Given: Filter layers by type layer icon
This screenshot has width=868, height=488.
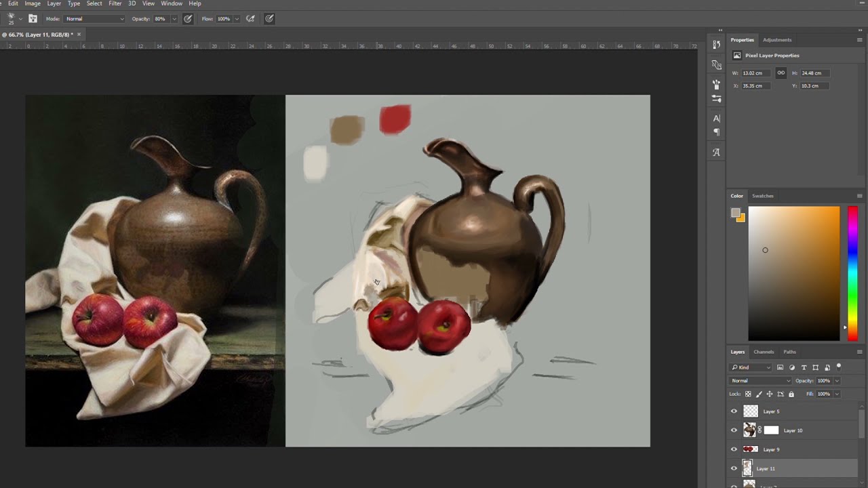Looking at the screenshot, I should point(804,367).
